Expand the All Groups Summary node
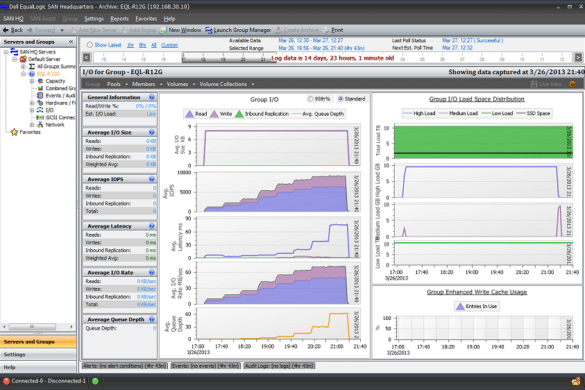The image size is (585, 390). pos(23,66)
